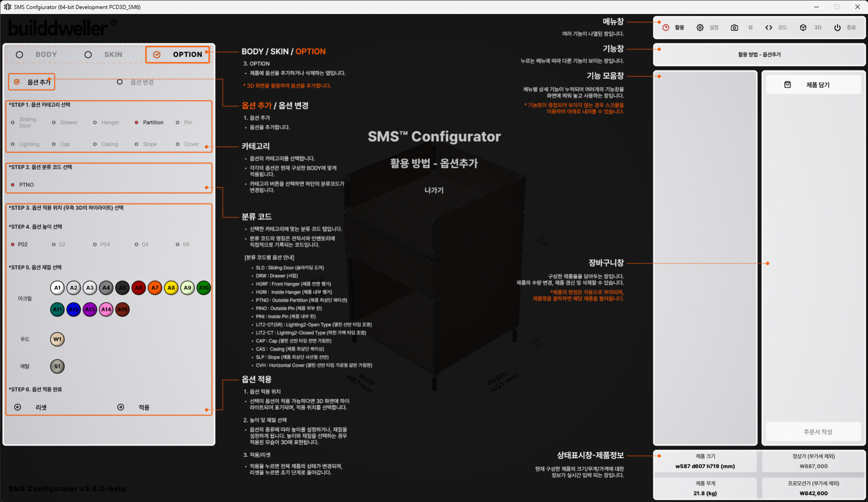Click the help question-mark icon in menu bar
Image resolution: width=868 pixels, height=502 pixels.
point(665,28)
